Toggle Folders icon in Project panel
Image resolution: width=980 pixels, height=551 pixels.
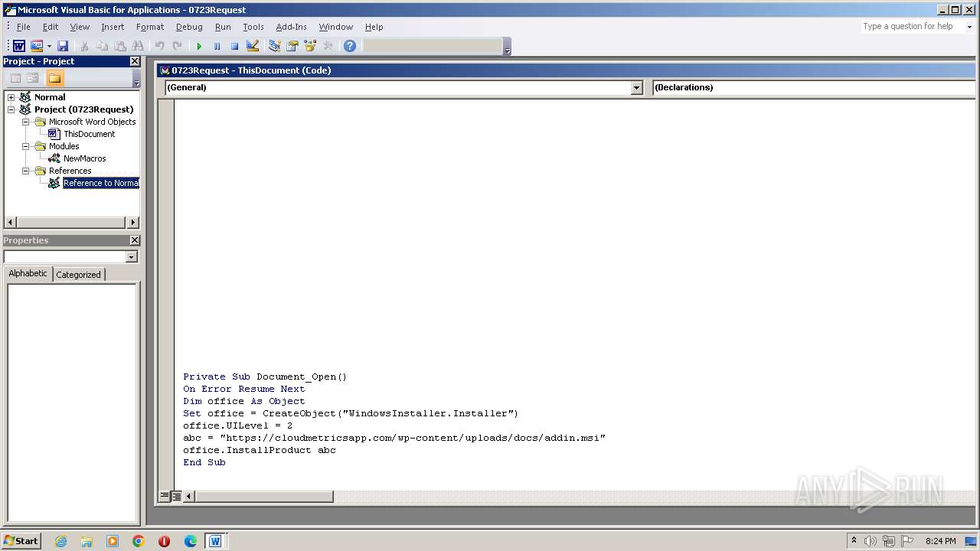[54, 78]
